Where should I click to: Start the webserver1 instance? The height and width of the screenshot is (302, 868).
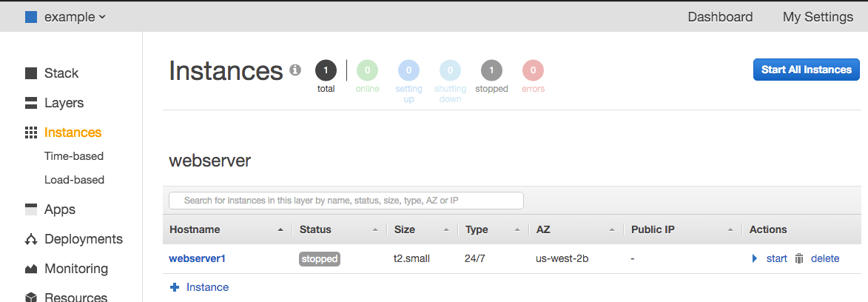tap(776, 258)
